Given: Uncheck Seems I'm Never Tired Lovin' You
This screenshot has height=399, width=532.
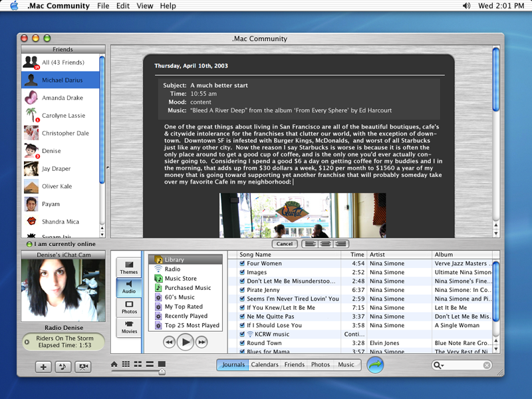Looking at the screenshot, I should coord(242,299).
